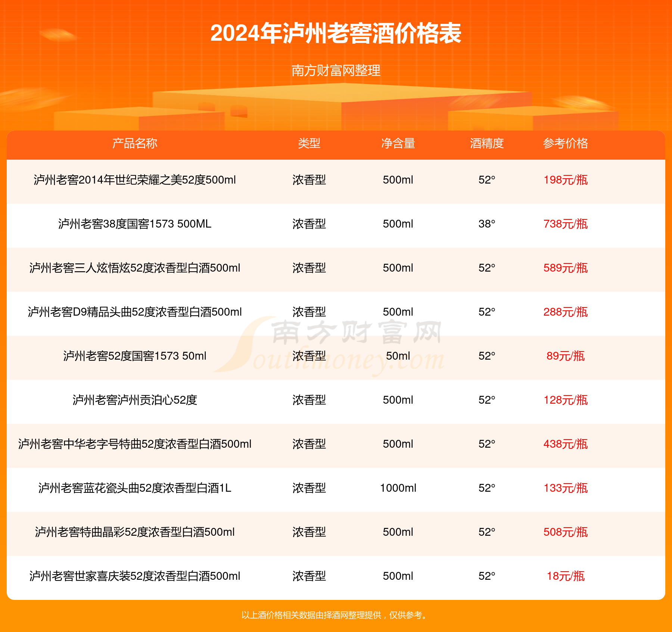Click the 38° alcohol content cell
Image resolution: width=672 pixels, height=632 pixels.
point(487,224)
